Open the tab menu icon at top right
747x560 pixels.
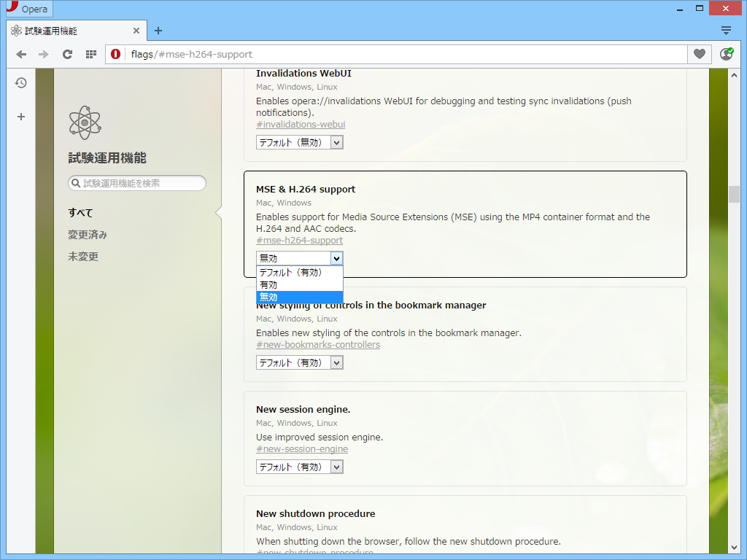pos(726,31)
